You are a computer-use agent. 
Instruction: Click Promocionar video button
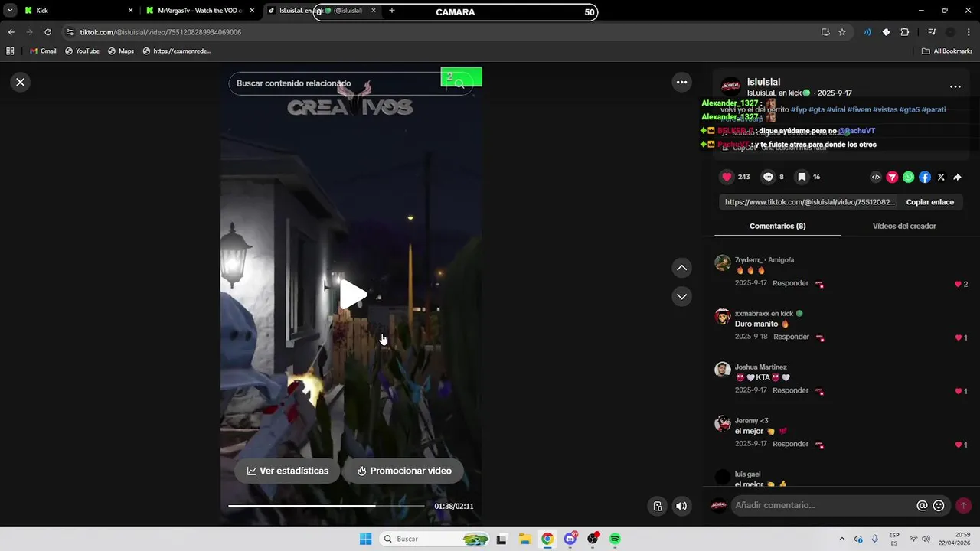pos(403,471)
